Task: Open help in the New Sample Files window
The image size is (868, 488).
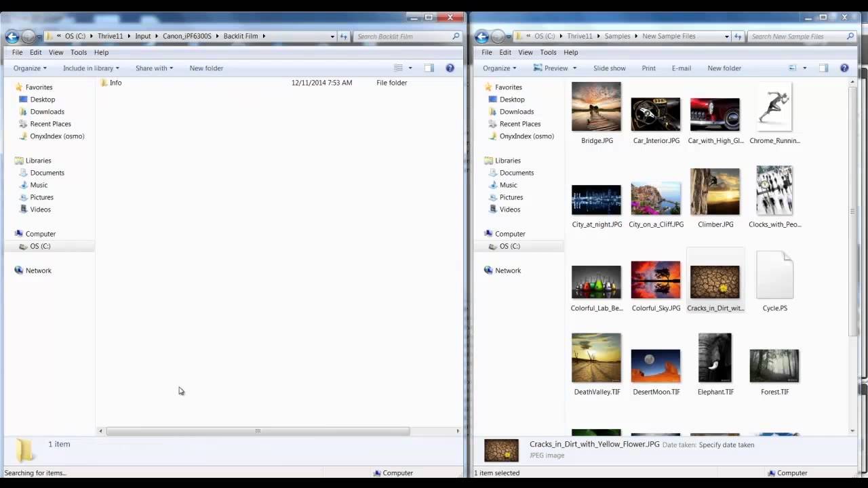Action: [844, 68]
